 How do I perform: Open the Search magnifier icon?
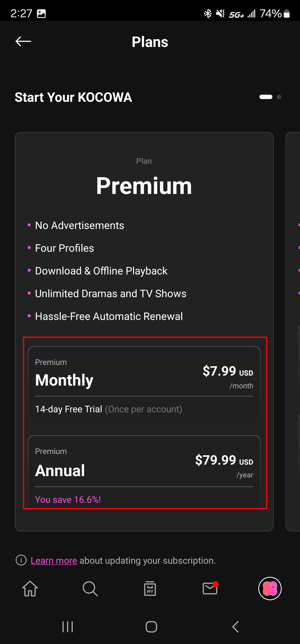point(90,589)
